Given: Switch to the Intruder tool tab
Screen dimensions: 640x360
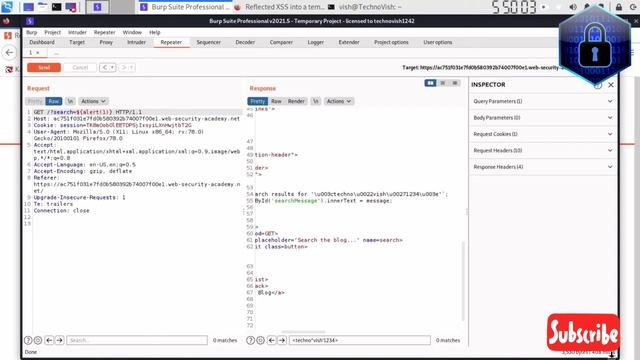Looking at the screenshot, I should (136, 42).
